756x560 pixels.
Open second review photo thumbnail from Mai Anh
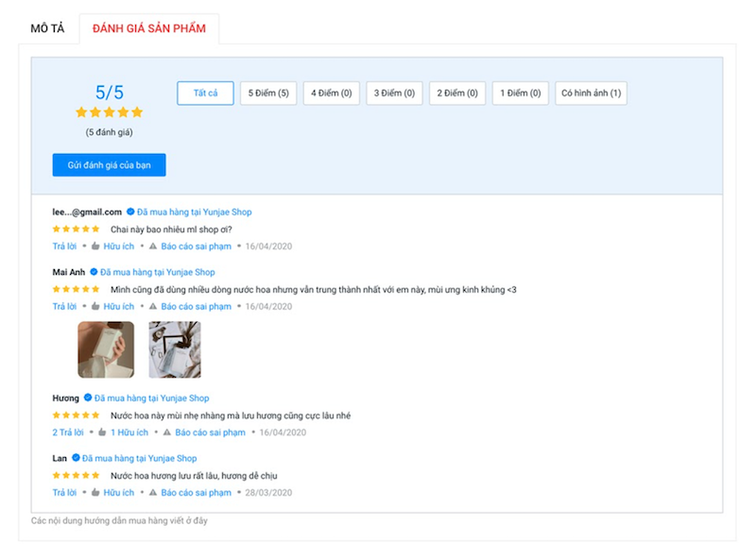pos(174,349)
